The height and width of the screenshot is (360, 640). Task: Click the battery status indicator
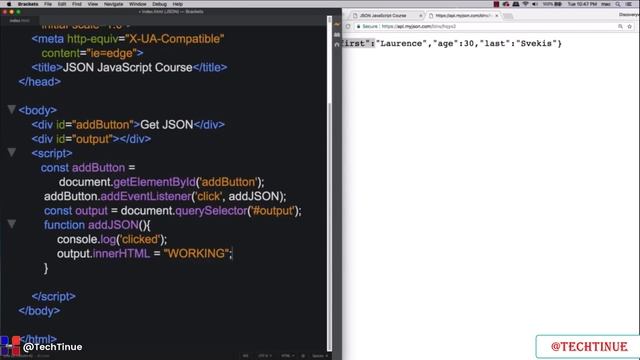(x=552, y=4)
